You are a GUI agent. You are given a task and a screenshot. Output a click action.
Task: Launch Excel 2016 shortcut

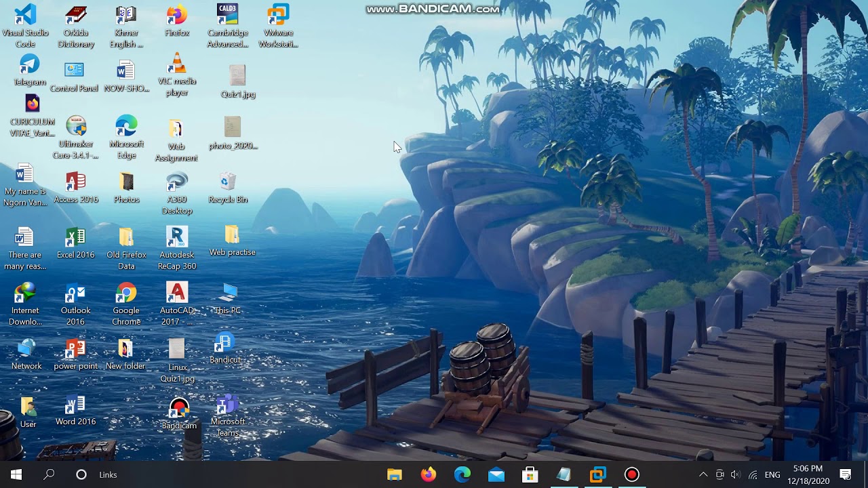[76, 243]
